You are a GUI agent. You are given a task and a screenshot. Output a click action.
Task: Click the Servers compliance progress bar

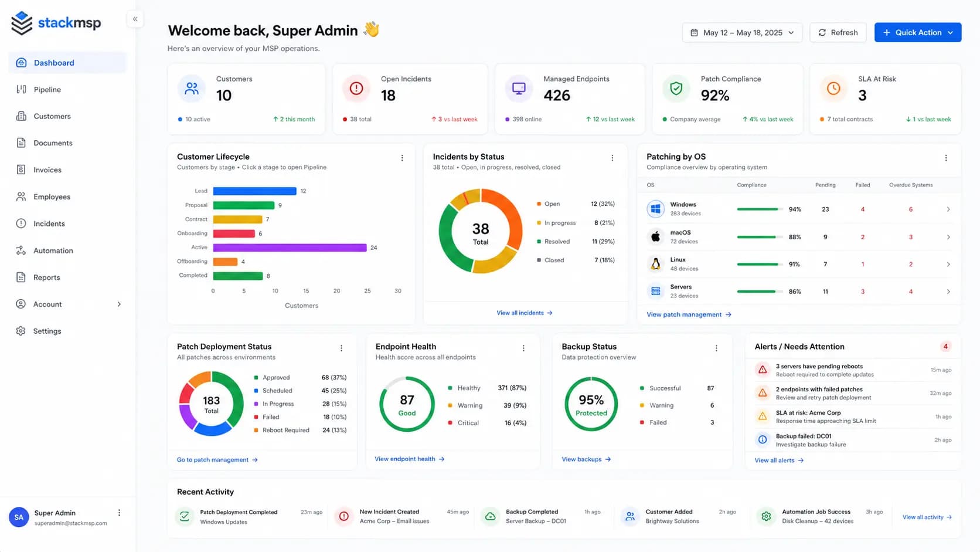tap(760, 292)
